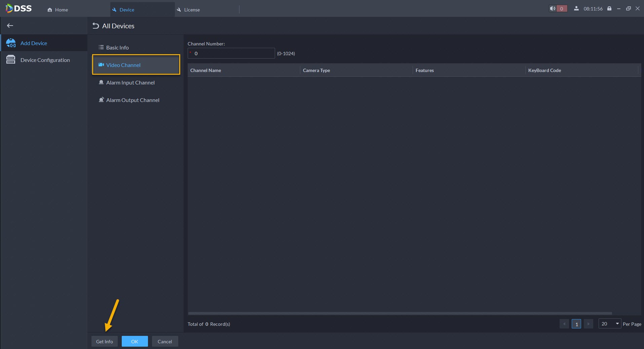Click the lock screen padlock icon
The image size is (644, 349).
[x=609, y=9]
